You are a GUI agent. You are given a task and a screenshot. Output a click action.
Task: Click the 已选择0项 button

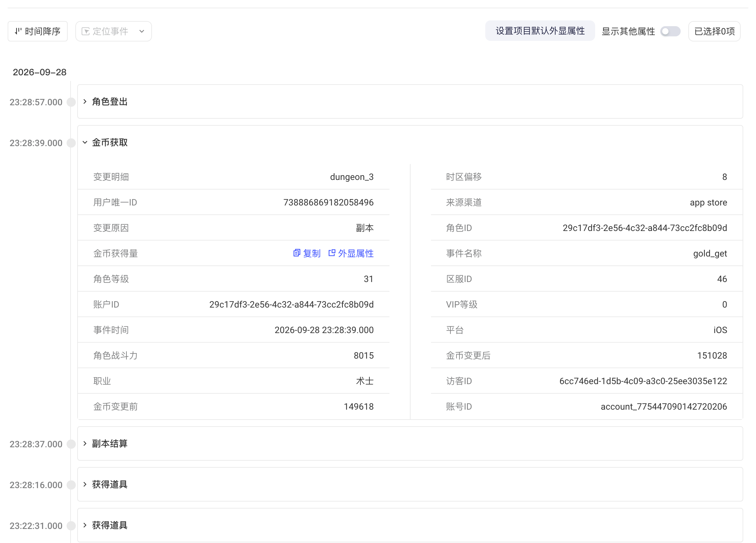coord(714,31)
